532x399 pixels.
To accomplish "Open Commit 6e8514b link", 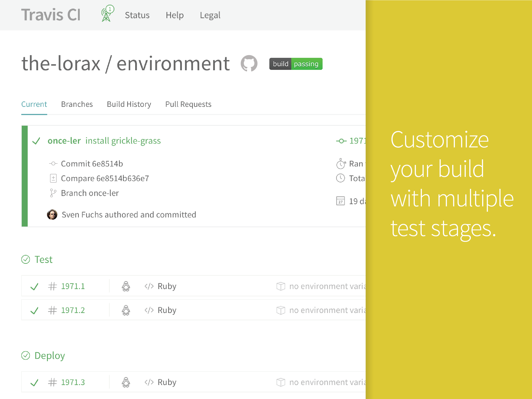I will [x=92, y=164].
